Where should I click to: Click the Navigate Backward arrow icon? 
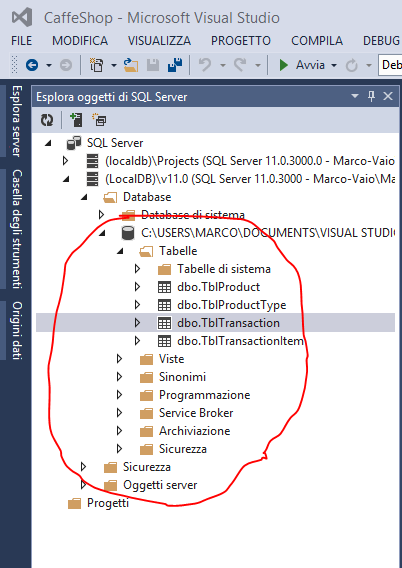tap(32, 65)
